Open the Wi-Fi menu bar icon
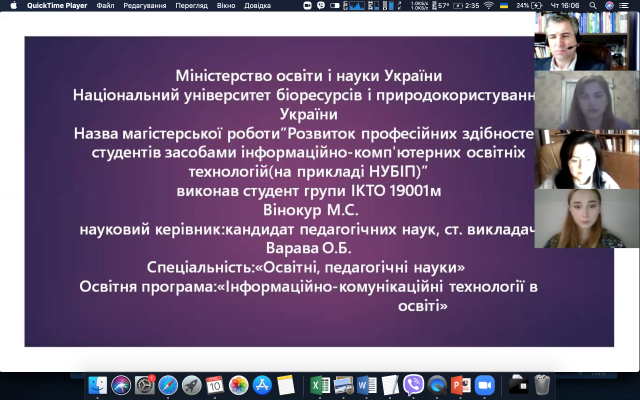 pyautogui.click(x=489, y=5)
